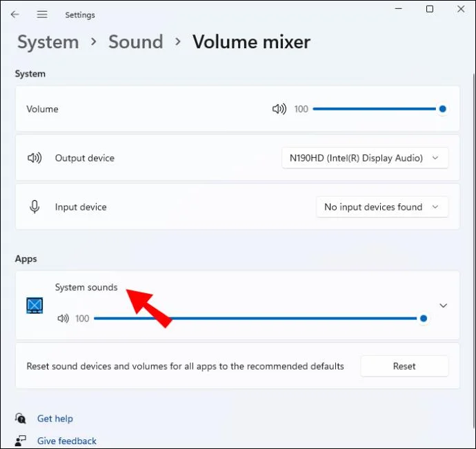The width and height of the screenshot is (476, 449).
Task: Open the Give feedback link
Action: (x=67, y=441)
